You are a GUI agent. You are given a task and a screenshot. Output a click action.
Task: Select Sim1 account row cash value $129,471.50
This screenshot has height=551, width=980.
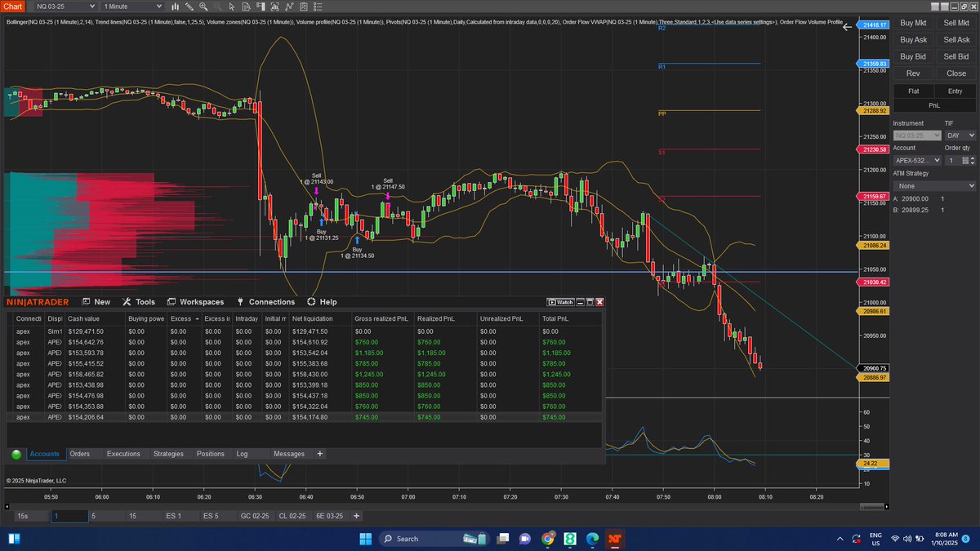point(87,331)
